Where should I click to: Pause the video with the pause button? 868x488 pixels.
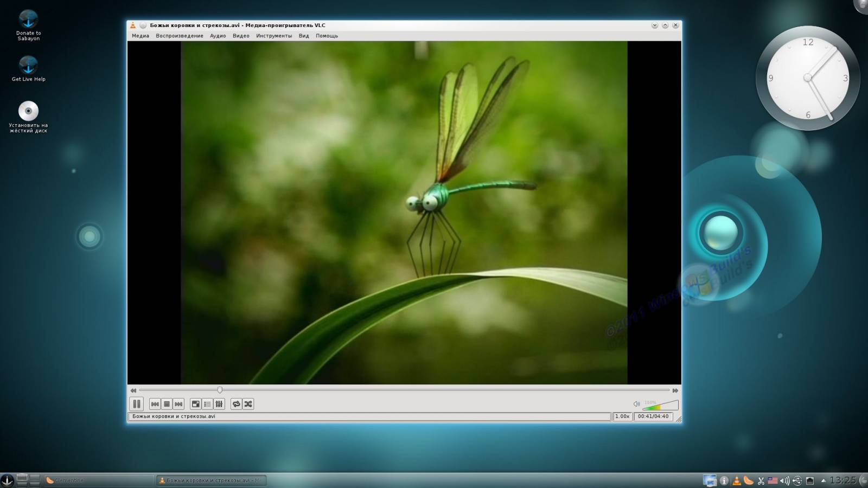point(137,404)
